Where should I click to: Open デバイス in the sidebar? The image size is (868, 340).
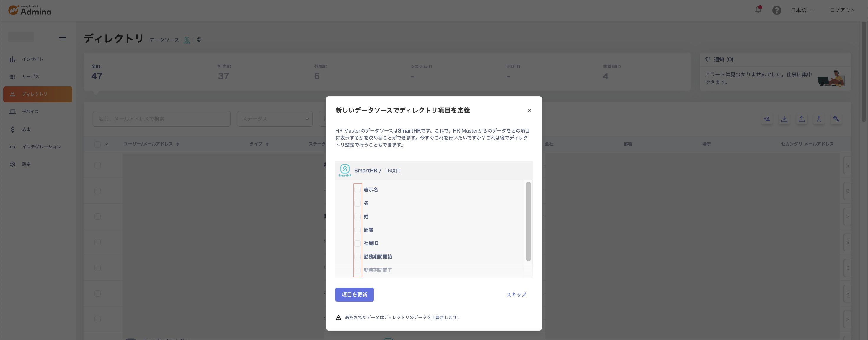click(38, 112)
